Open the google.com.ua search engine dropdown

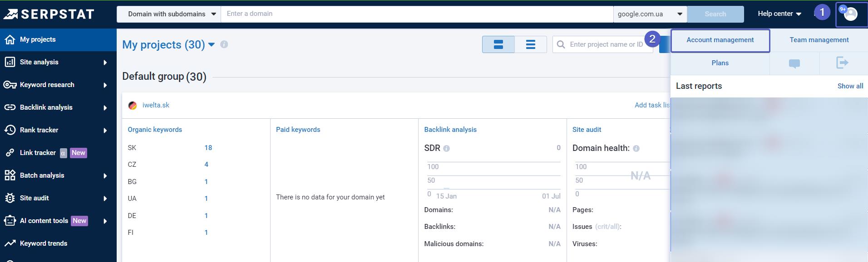(x=650, y=14)
